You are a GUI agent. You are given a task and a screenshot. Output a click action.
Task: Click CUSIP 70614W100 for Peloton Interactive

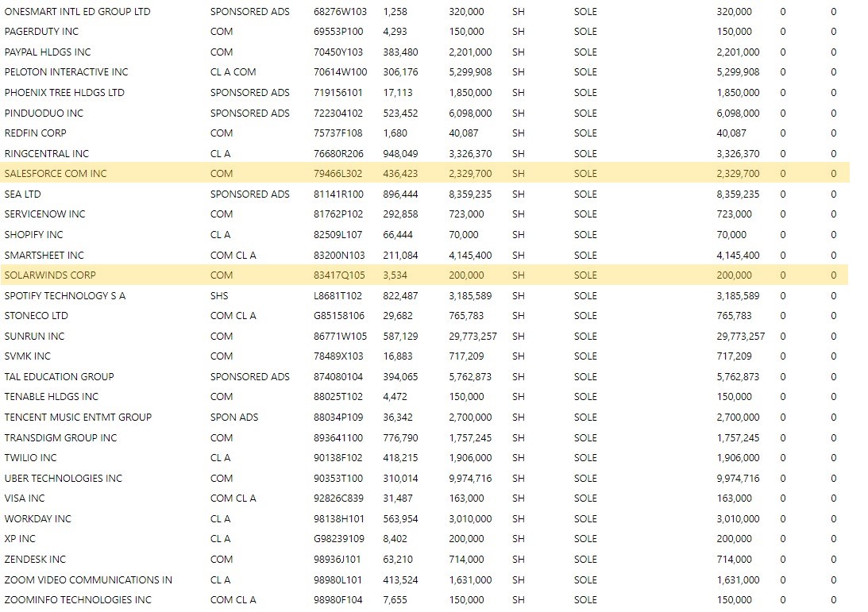(338, 72)
